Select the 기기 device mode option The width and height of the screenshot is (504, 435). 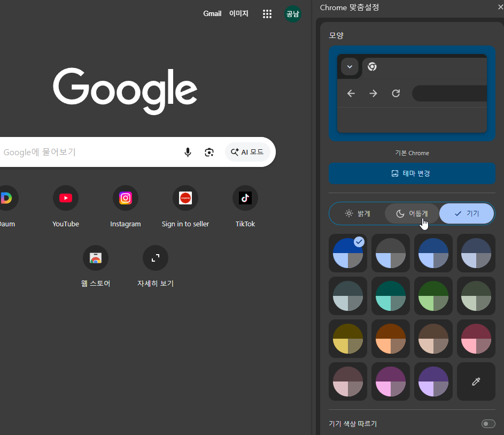coord(467,213)
